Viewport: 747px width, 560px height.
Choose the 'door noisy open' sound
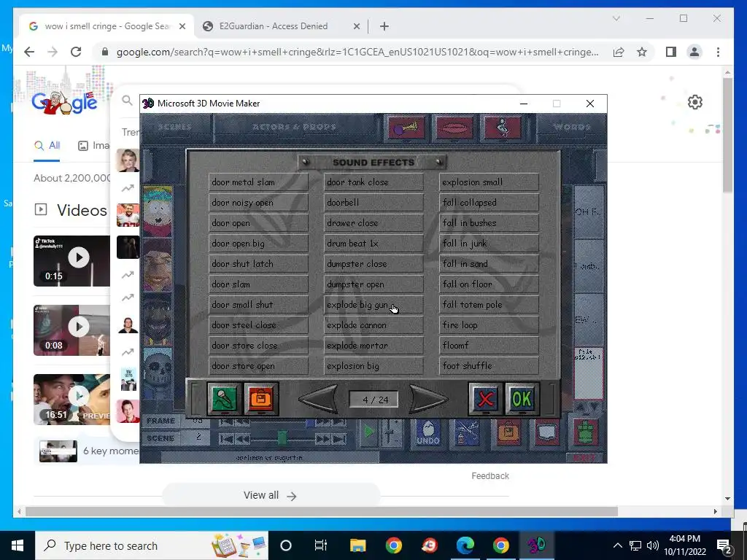[259, 203]
